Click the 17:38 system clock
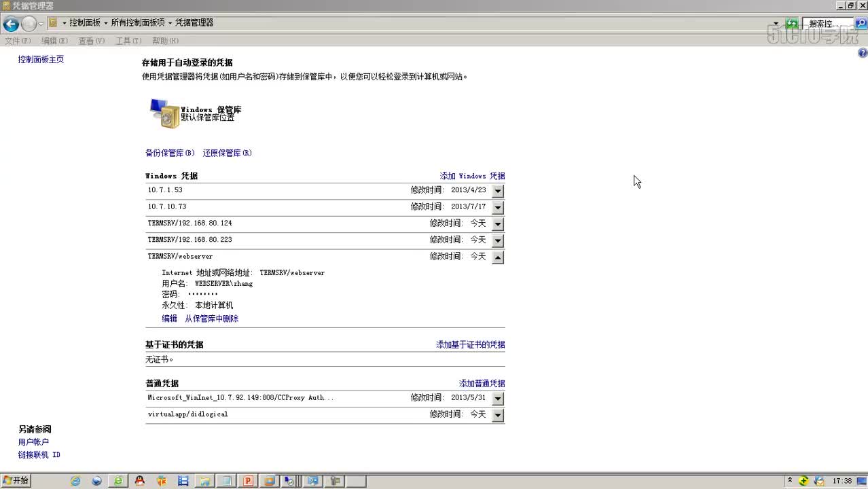Screen dimensions: 868x489 [x=842, y=481]
